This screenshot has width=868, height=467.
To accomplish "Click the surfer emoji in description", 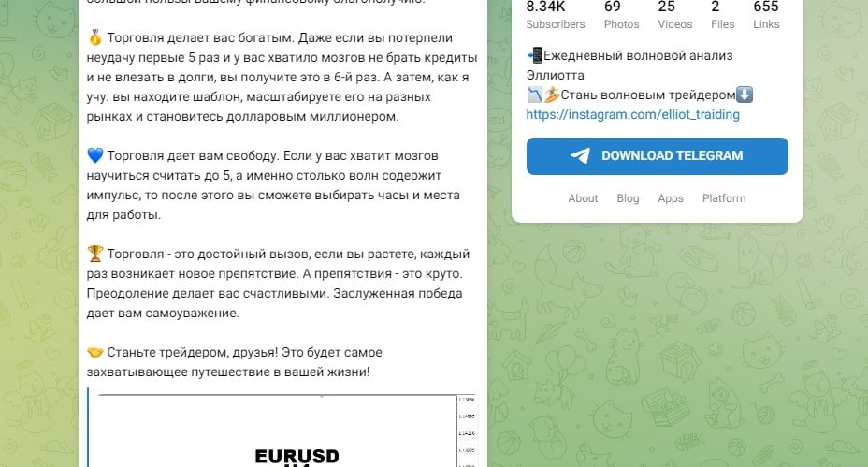I will (x=551, y=95).
